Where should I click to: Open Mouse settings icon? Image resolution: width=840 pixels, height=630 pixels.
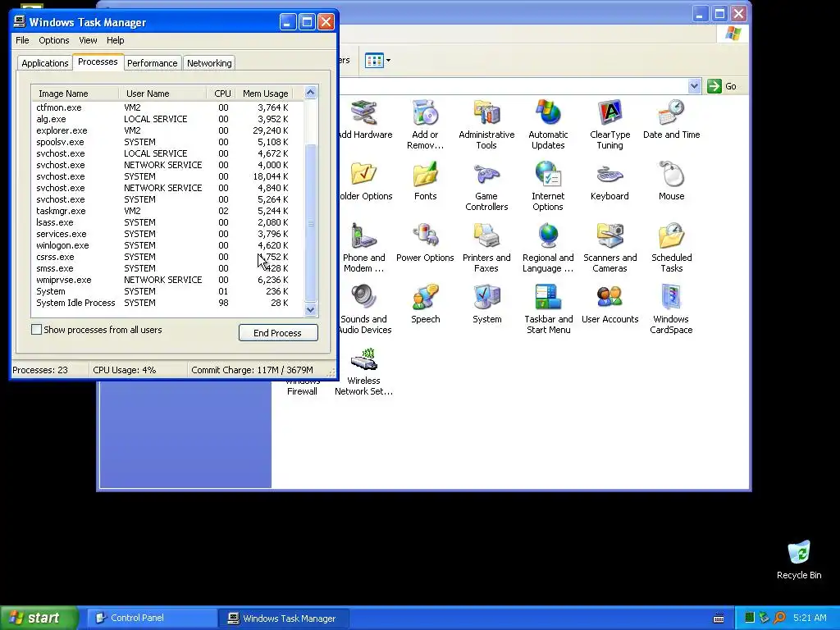(671, 181)
